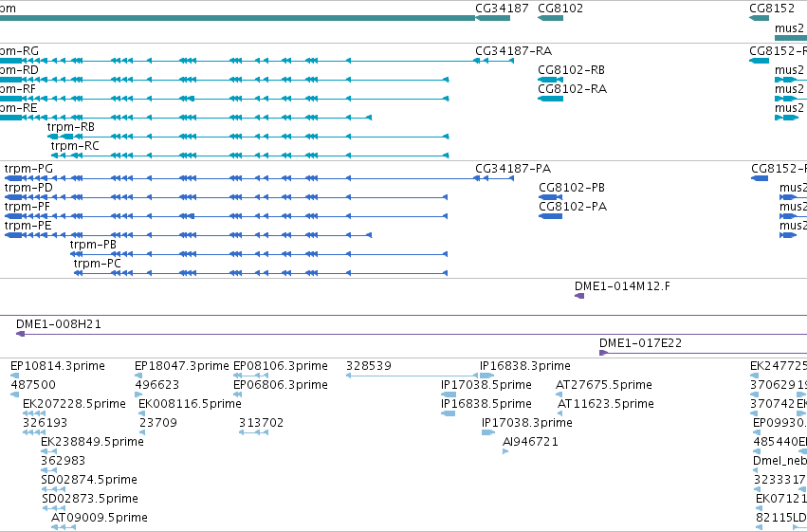
Task: Select the CG34187-RA transcript label
Action: [513, 51]
